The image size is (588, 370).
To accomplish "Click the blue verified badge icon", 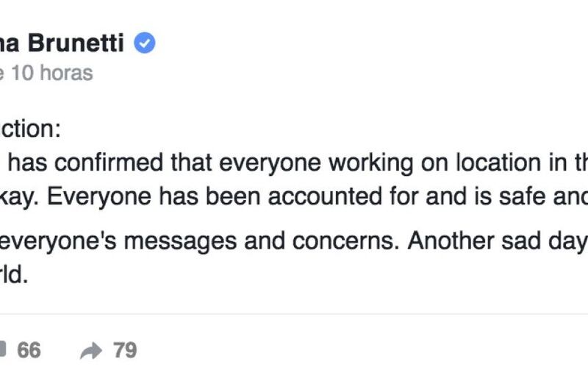I will (x=144, y=43).
